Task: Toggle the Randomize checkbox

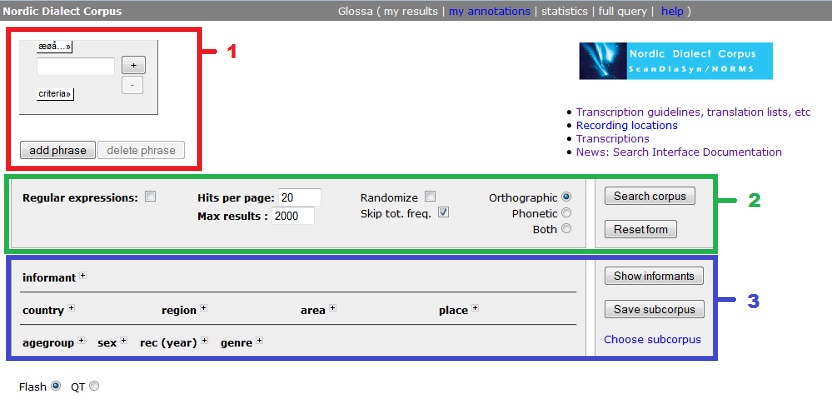Action: [429, 197]
